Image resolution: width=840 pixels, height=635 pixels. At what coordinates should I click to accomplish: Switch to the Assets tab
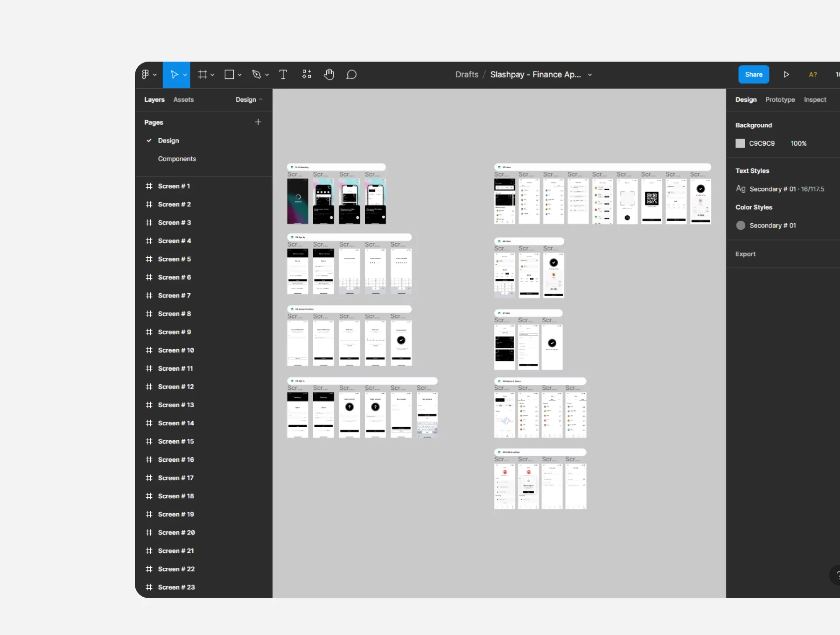click(x=183, y=99)
